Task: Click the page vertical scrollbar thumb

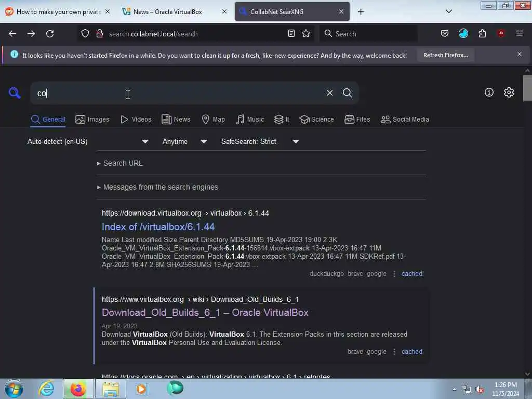Action: pyautogui.click(x=527, y=88)
